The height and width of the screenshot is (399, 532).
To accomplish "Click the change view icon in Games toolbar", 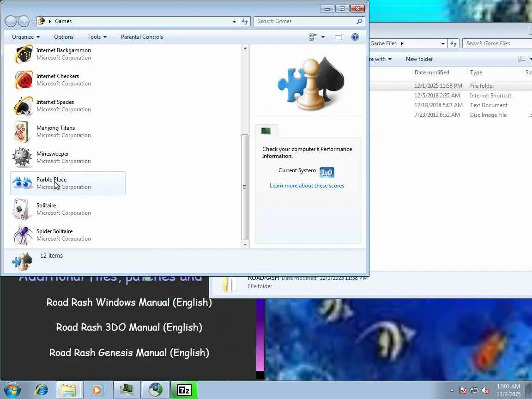I will [313, 37].
